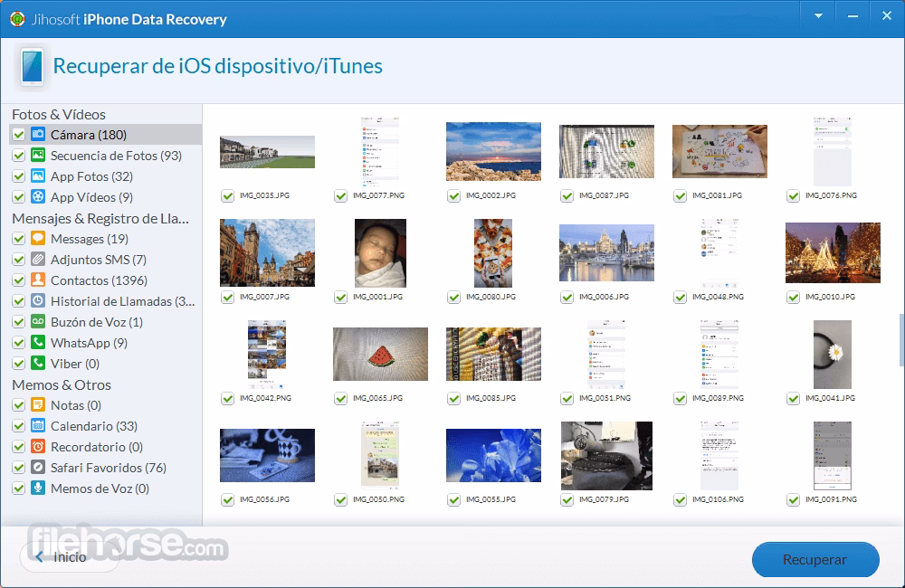905x588 pixels.
Task: Open the IMG_0055.JPG blue flower thumbnail
Action: [x=493, y=455]
